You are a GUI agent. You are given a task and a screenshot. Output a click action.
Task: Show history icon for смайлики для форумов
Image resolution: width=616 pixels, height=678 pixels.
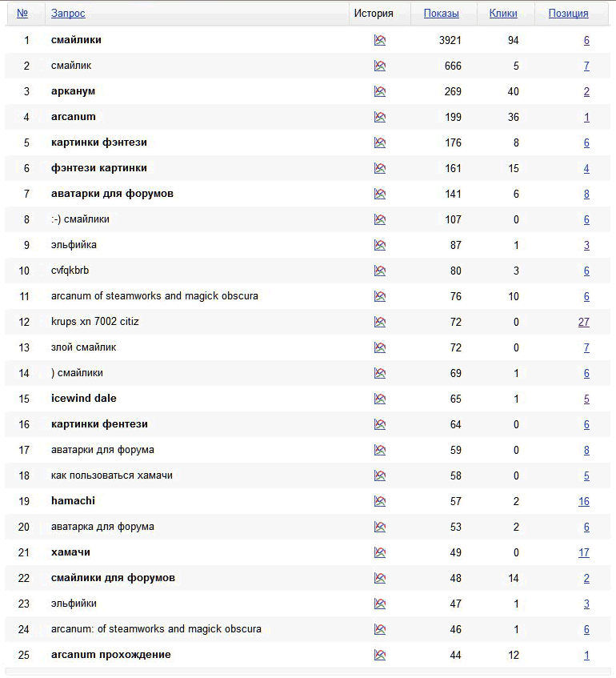click(379, 578)
